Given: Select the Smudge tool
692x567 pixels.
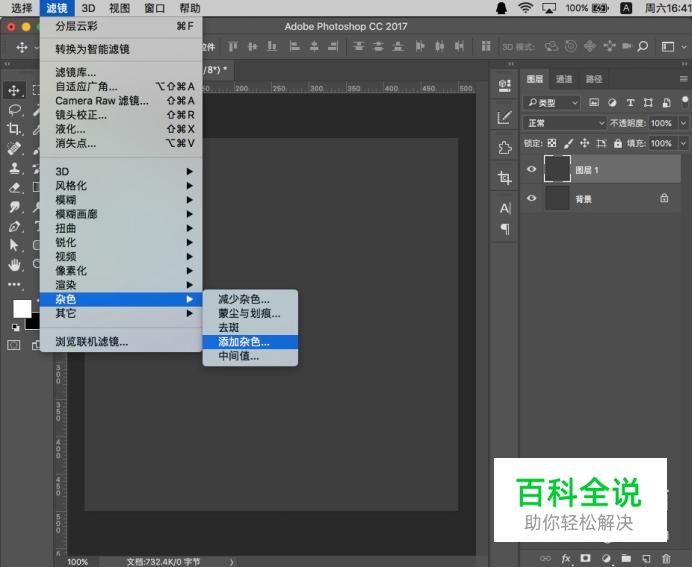Looking at the screenshot, I should click(x=14, y=207).
